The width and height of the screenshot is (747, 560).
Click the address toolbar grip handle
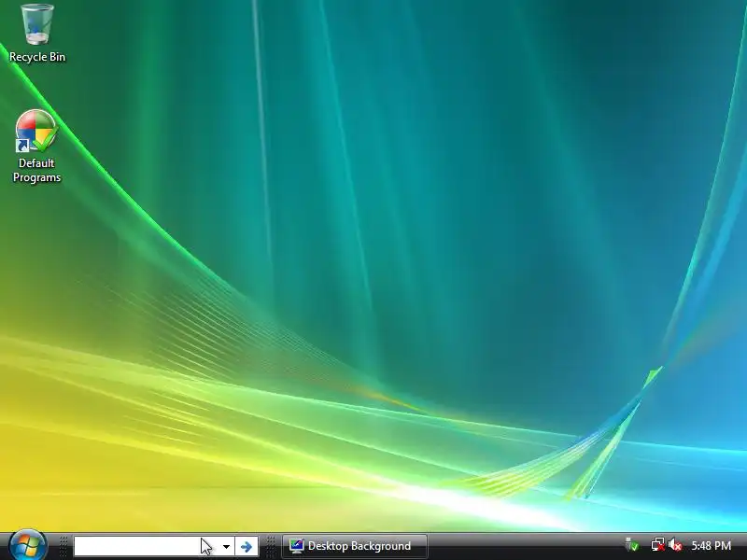coord(63,546)
